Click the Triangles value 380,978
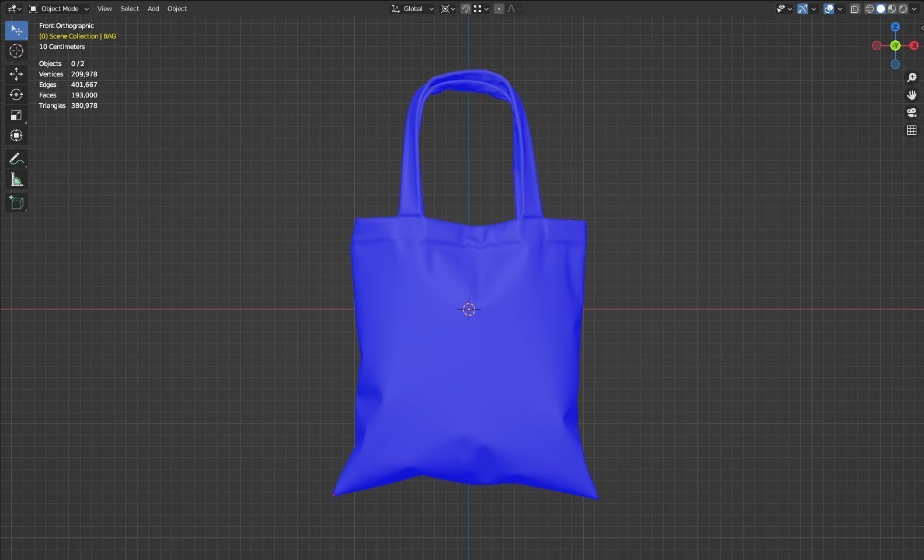The image size is (924, 560). (84, 106)
